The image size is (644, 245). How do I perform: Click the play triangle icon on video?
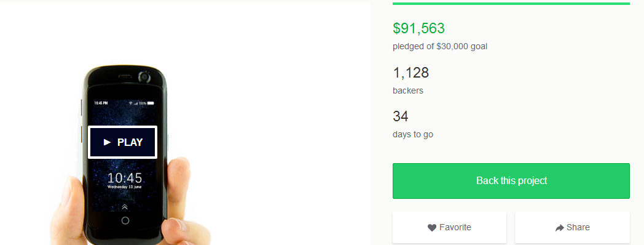tap(107, 142)
